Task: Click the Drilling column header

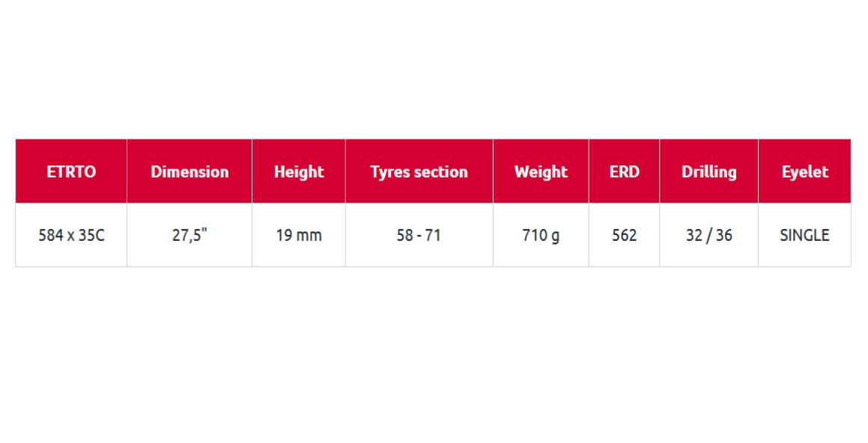Action: pos(709,171)
